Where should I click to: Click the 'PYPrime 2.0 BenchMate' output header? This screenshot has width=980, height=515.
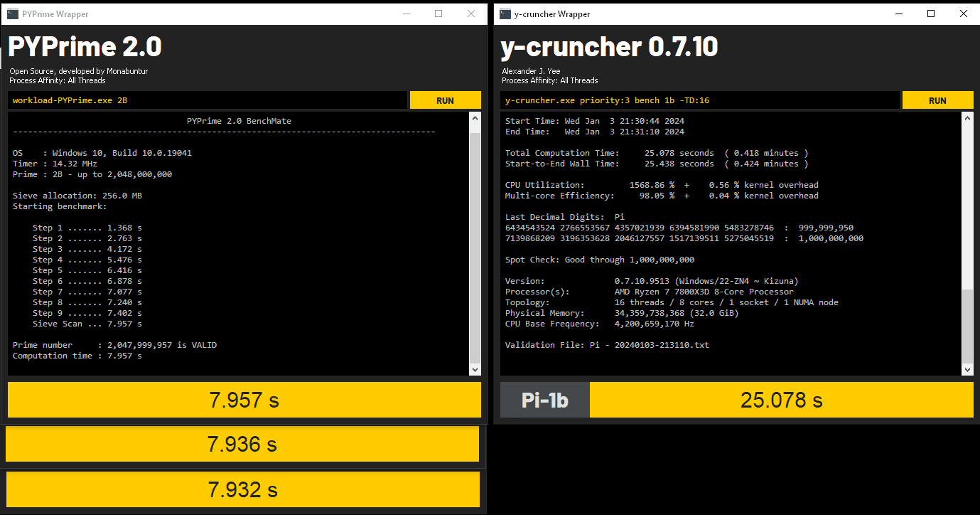click(x=239, y=121)
